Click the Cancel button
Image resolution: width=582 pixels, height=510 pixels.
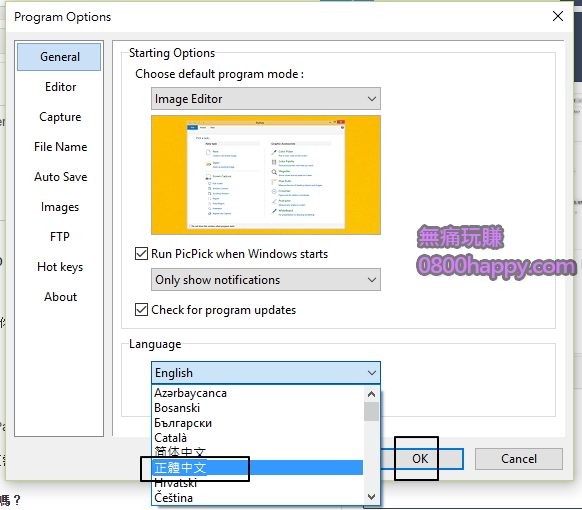519,459
